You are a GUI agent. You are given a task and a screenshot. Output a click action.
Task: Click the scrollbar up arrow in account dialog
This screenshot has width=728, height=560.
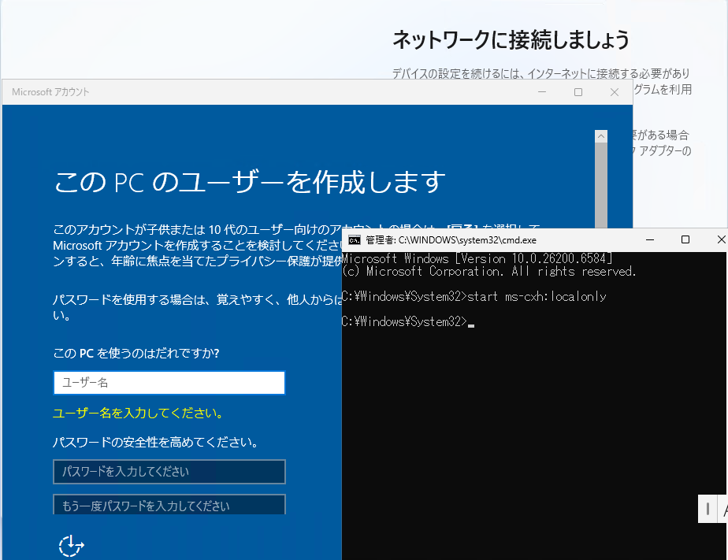pos(601,136)
